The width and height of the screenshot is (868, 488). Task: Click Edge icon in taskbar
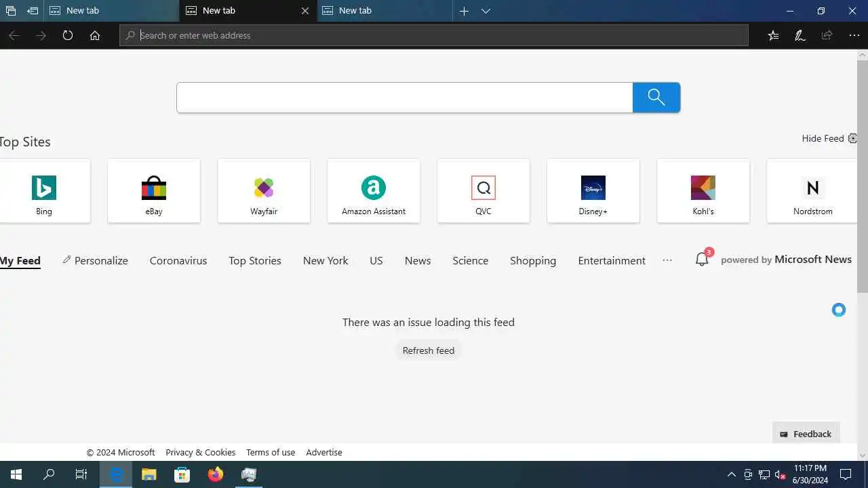click(x=116, y=474)
